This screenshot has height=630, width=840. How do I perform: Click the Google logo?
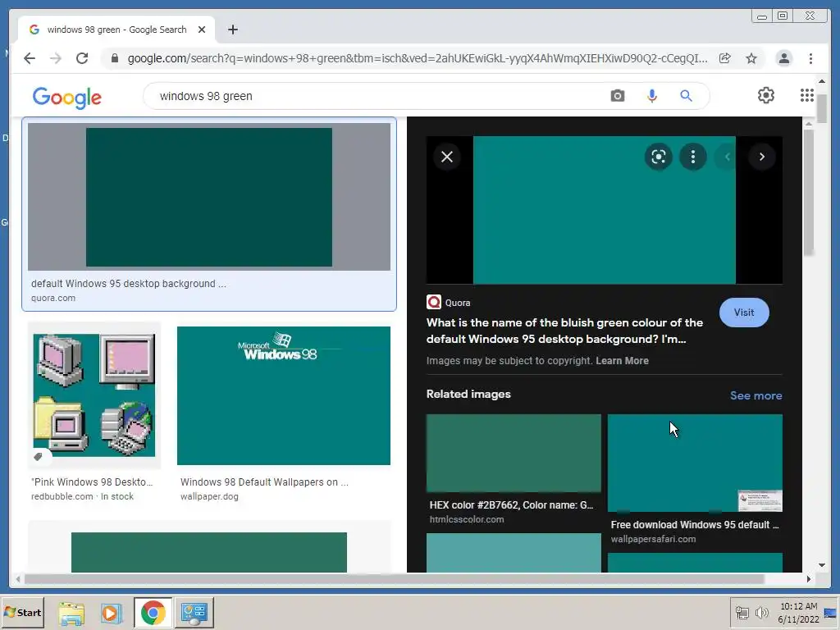(67, 97)
